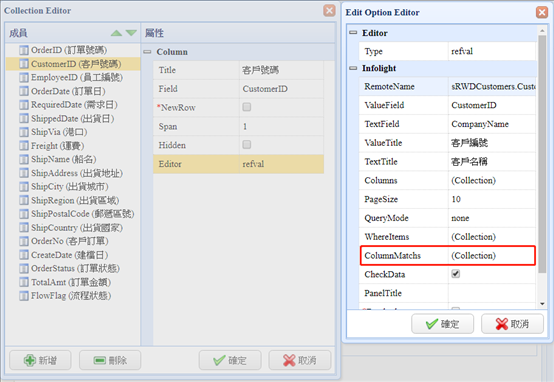
Task: Select the EmployeeID column icon
Action: (x=24, y=77)
